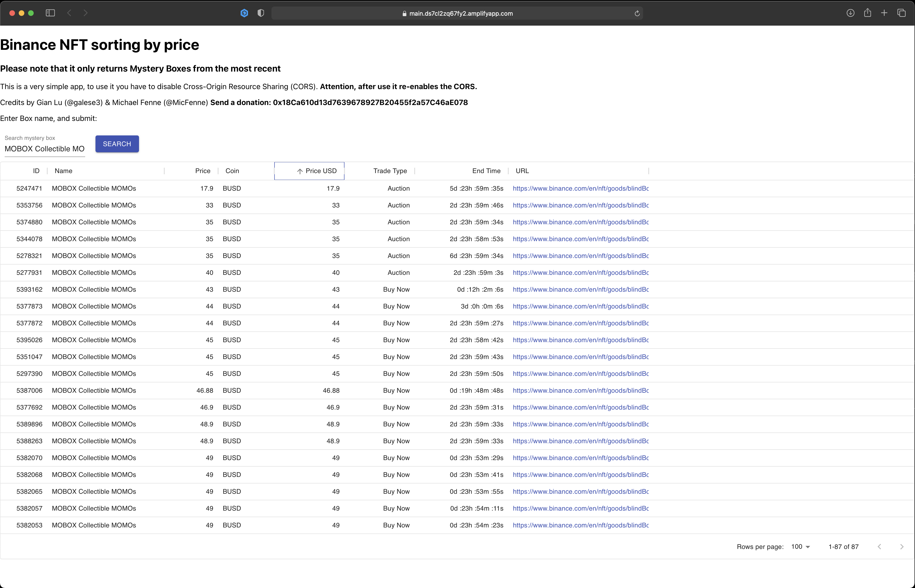
Task: Click the Search mystery box field
Action: (44, 149)
